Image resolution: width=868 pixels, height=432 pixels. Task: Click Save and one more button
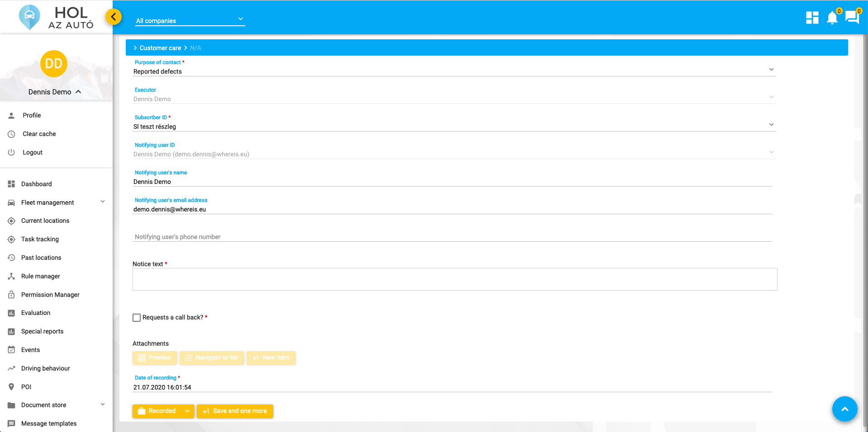[x=235, y=411]
